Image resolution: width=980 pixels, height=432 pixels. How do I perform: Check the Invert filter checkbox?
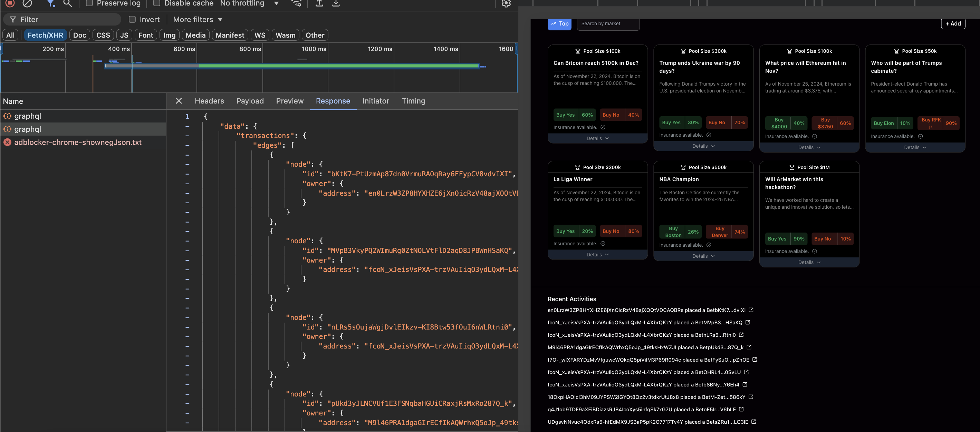132,19
